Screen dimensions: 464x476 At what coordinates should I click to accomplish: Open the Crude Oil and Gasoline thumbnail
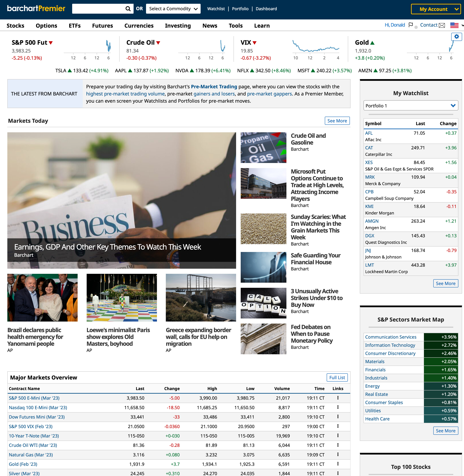(x=263, y=148)
